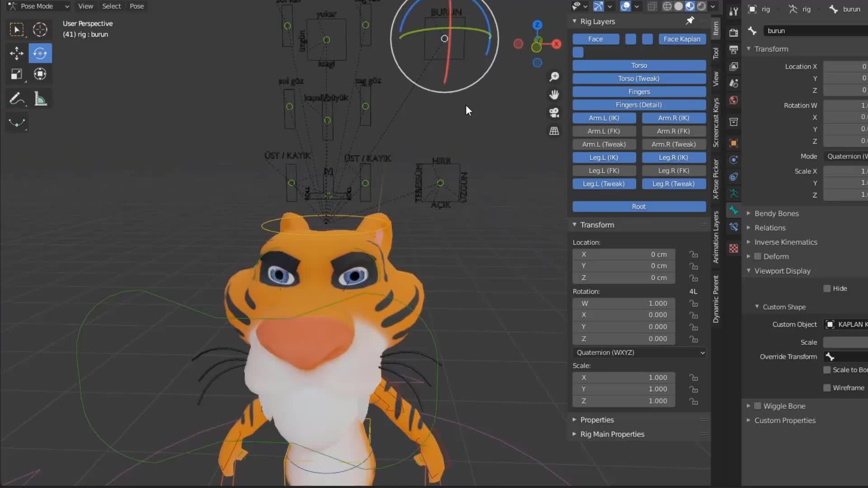This screenshot has height=488, width=868.
Task: Open the Pose menu in the header
Action: pyautogui.click(x=136, y=6)
